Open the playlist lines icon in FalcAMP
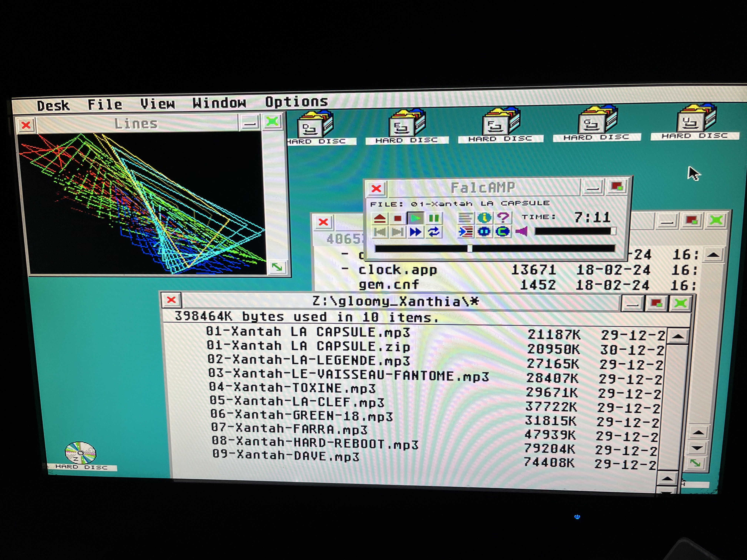747x560 pixels. point(465,218)
